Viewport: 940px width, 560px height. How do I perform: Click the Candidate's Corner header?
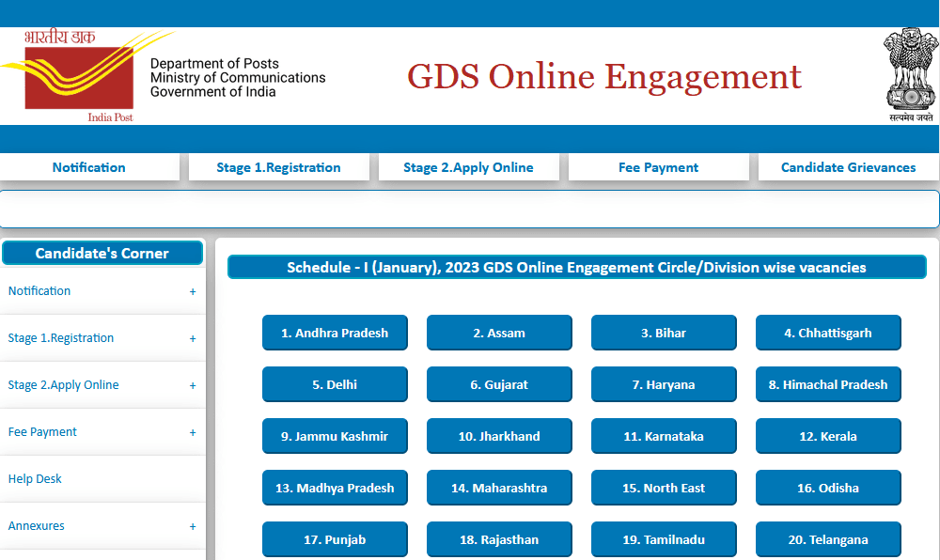(x=102, y=253)
